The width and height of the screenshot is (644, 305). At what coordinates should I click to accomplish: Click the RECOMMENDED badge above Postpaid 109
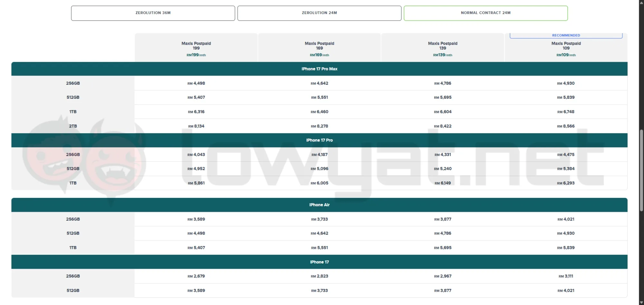tap(566, 35)
